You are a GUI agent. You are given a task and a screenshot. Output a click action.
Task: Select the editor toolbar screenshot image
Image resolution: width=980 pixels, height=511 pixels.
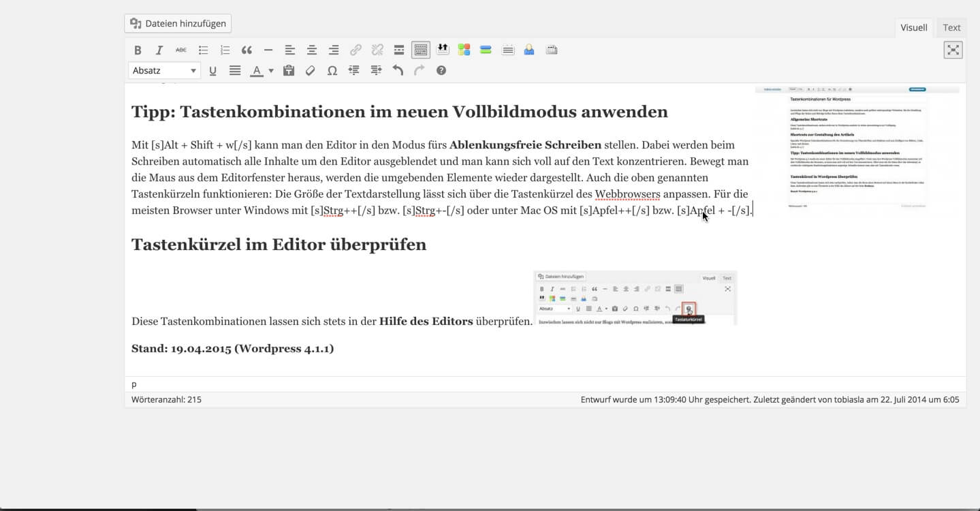point(635,298)
